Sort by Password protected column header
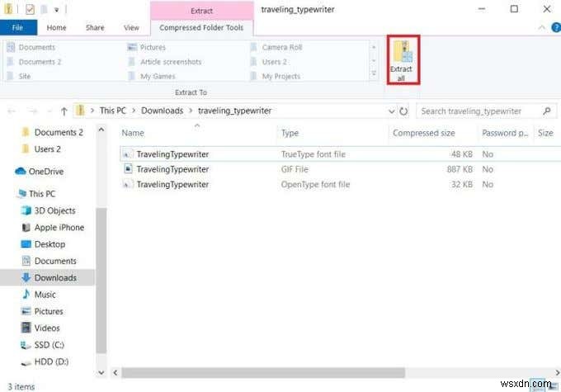Image resolution: width=561 pixels, height=392 pixels. point(504,133)
